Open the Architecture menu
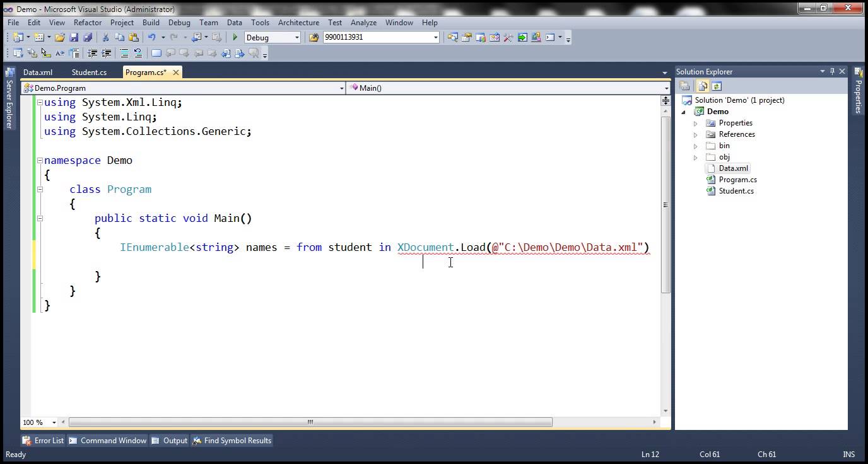Screen dimensions: 868x464 [x=298, y=22]
